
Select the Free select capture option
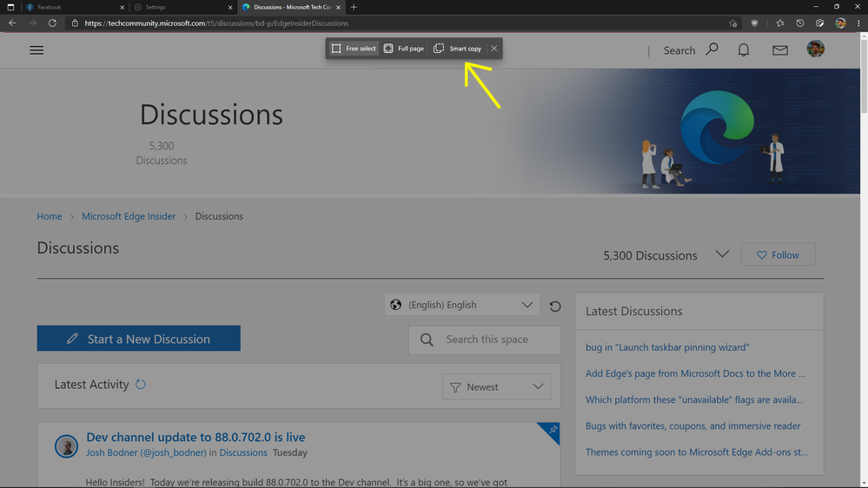[354, 49]
